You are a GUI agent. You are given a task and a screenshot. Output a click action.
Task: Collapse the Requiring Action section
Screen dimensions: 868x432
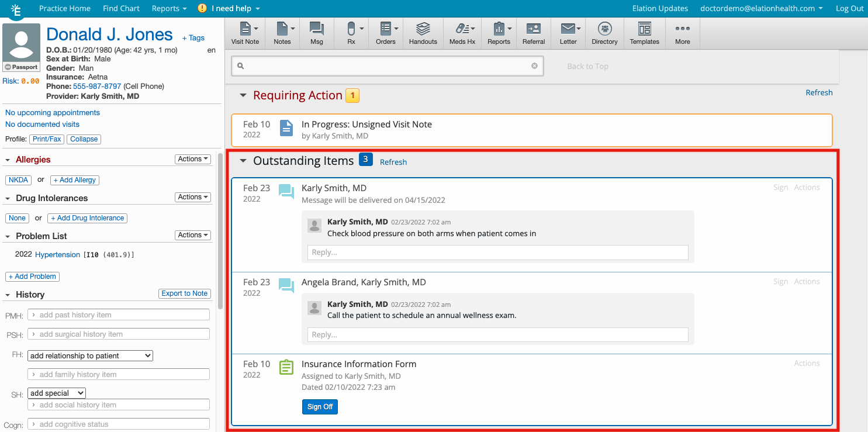[x=243, y=95]
